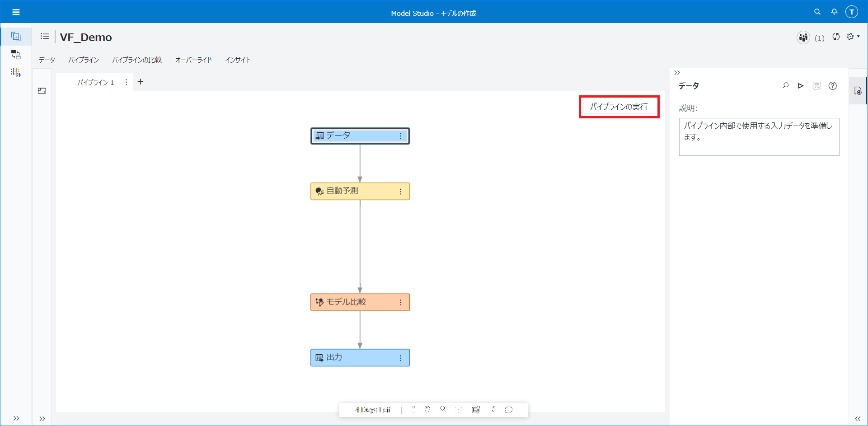868x426 pixels.
Task: Switch to the データ tab
Action: [x=47, y=60]
